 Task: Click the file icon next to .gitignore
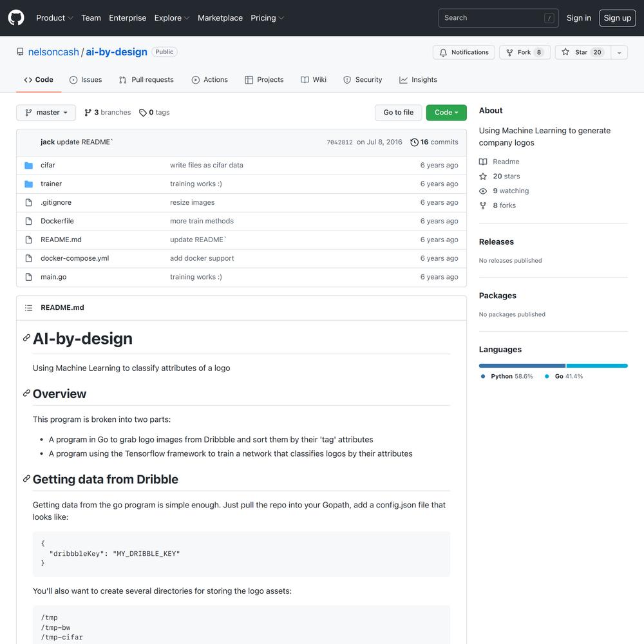point(28,202)
